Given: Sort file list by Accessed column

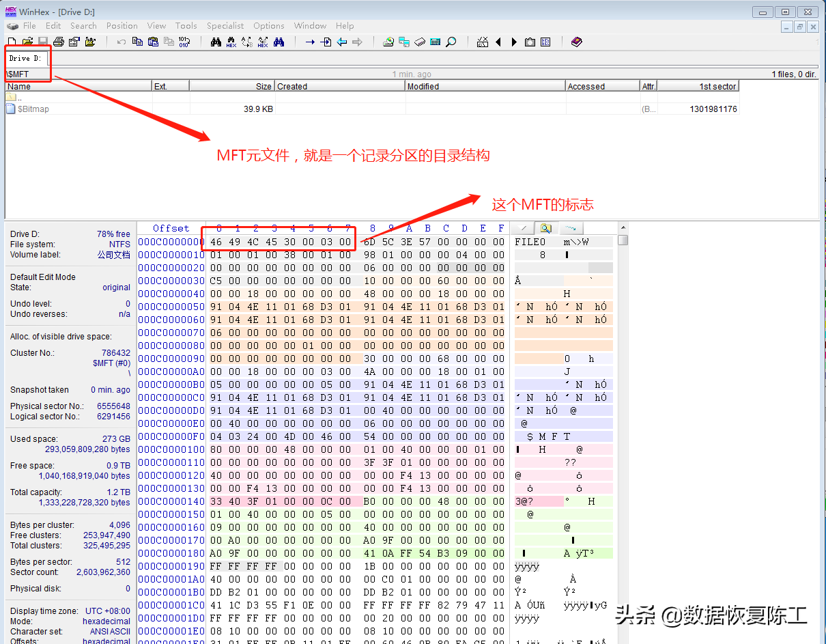Looking at the screenshot, I should (603, 86).
